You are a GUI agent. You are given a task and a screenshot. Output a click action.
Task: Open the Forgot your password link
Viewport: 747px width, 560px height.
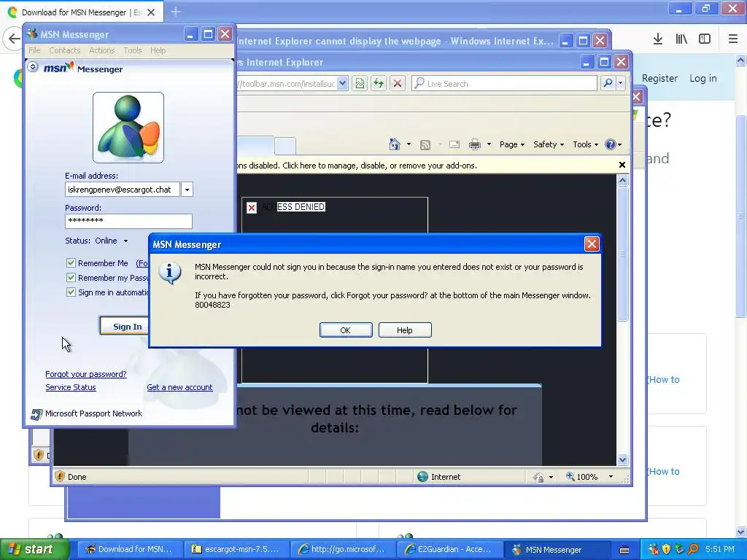click(x=86, y=374)
